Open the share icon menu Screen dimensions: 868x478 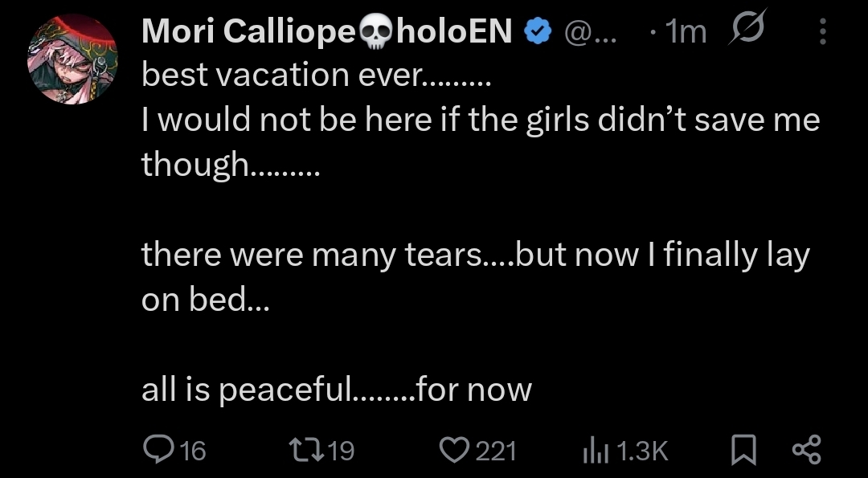(x=806, y=451)
